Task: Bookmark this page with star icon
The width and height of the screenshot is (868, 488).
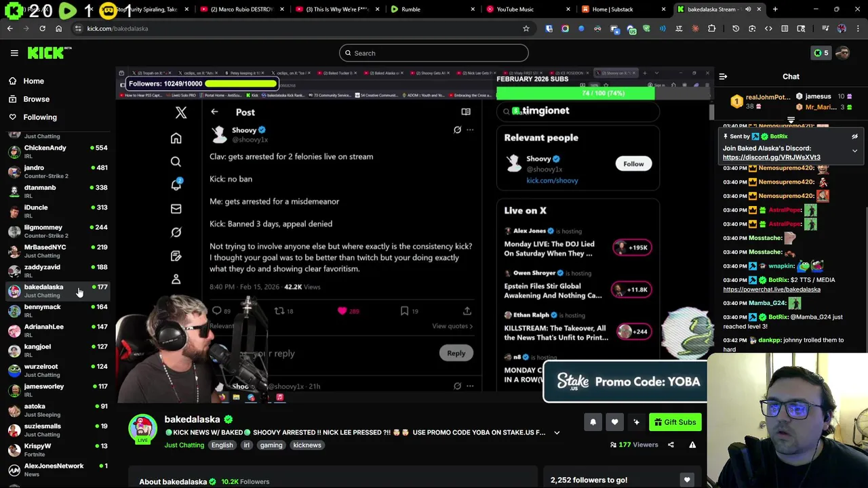Action: [x=526, y=28]
